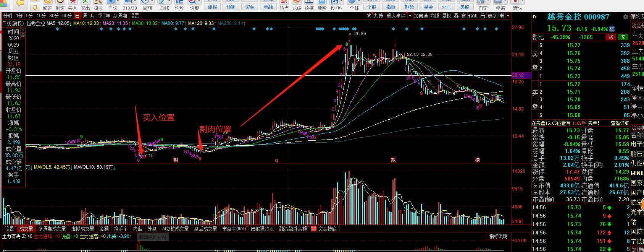
Task: Open the 测速 speed test tool
Action: [60, 5]
